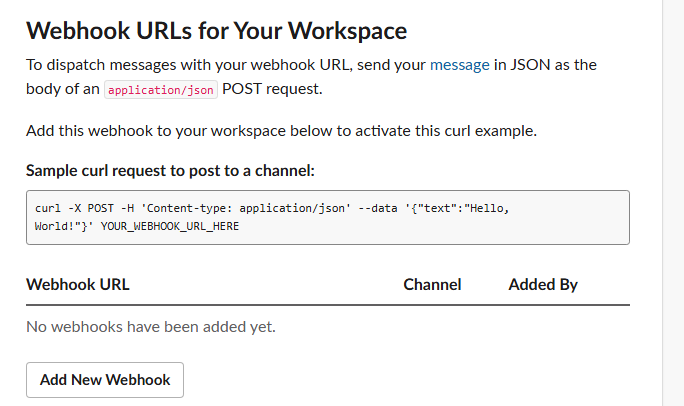The image size is (684, 406).
Task: Select the Webhook URL column header
Action: point(78,285)
